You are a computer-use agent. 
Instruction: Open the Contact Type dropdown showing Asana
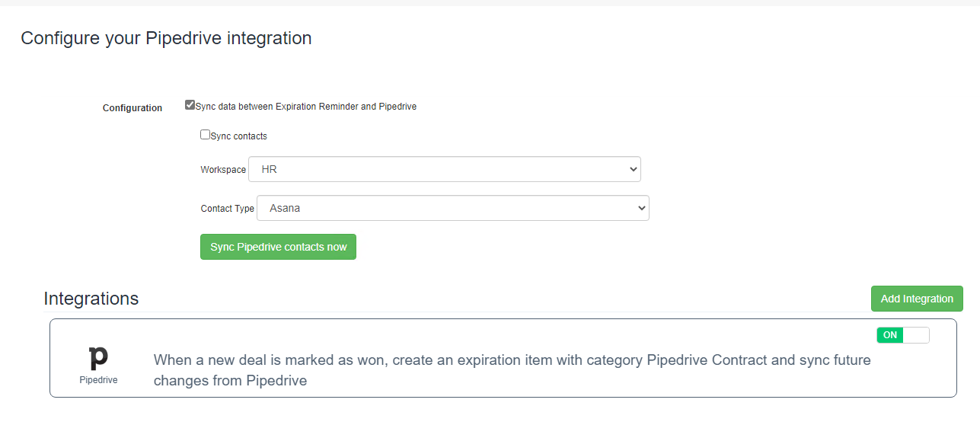tap(453, 208)
